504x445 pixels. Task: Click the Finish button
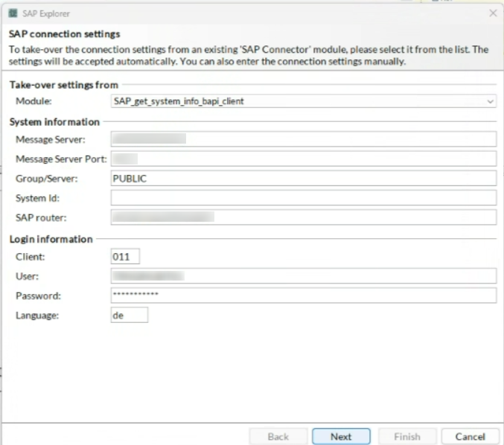(x=406, y=436)
